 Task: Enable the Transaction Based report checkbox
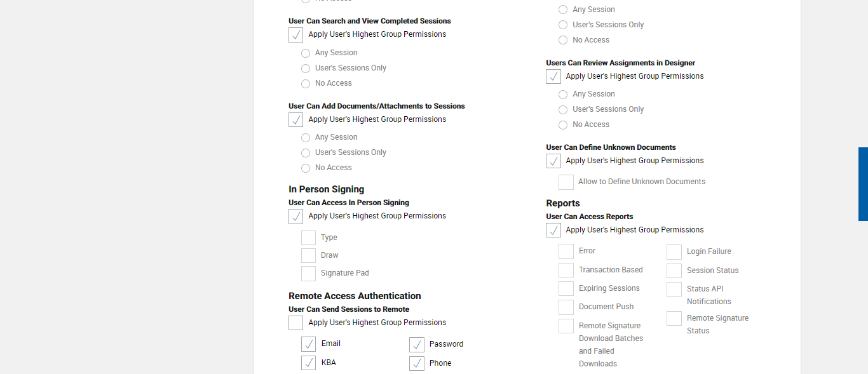pyautogui.click(x=566, y=270)
